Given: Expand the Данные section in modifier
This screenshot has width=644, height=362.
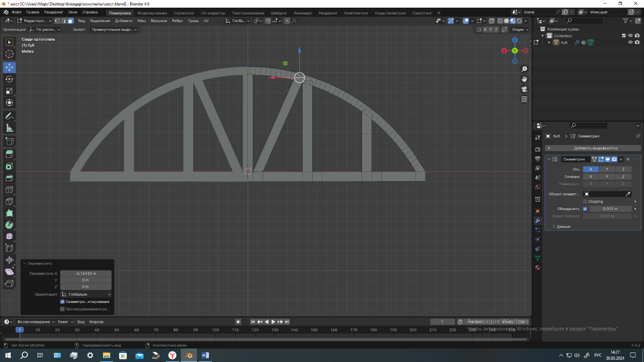Looking at the screenshot, I should [x=561, y=226].
